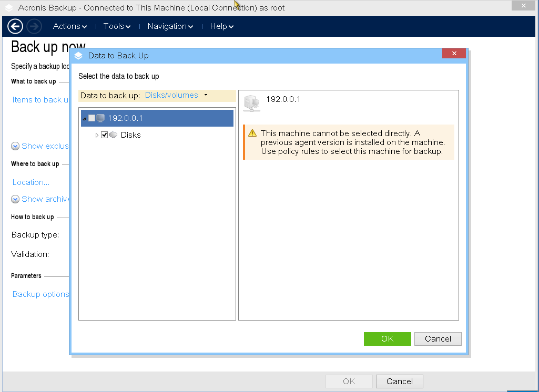Click the Show archive chevron icon
The height and width of the screenshot is (392, 539).
pyautogui.click(x=15, y=199)
